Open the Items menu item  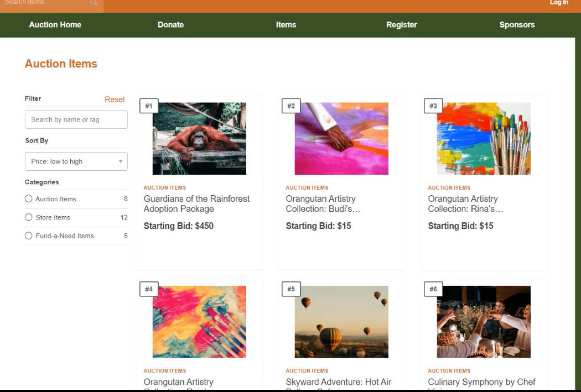(286, 25)
